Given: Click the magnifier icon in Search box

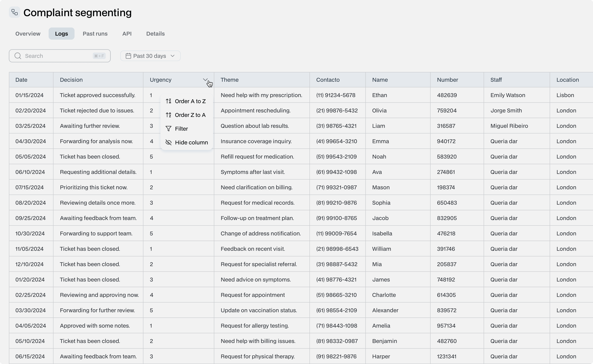Looking at the screenshot, I should pyautogui.click(x=18, y=56).
